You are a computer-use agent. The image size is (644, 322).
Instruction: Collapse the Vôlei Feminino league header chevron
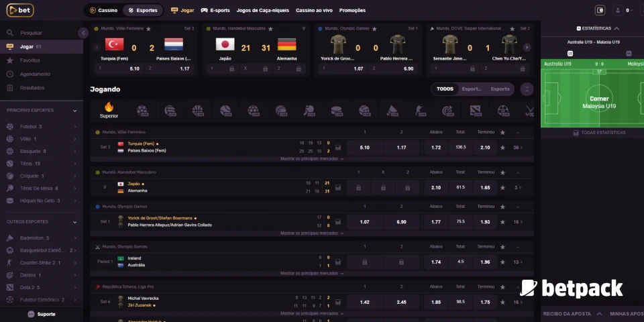[x=518, y=132]
